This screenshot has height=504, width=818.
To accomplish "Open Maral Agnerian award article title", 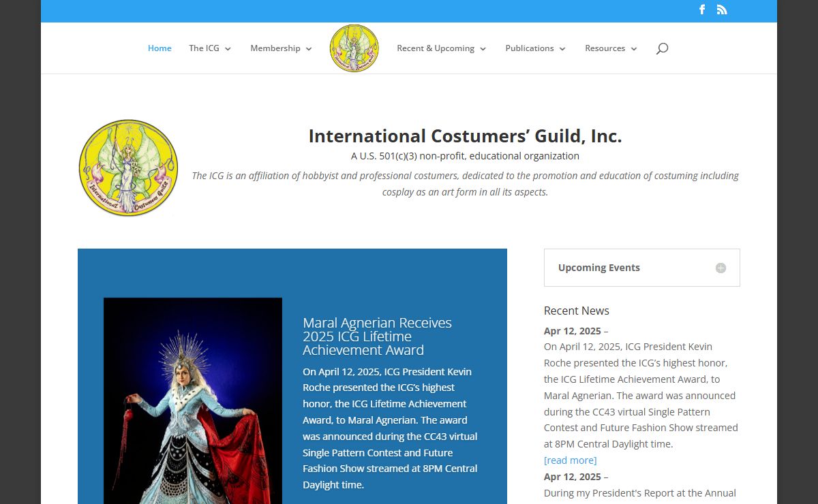I will (378, 336).
